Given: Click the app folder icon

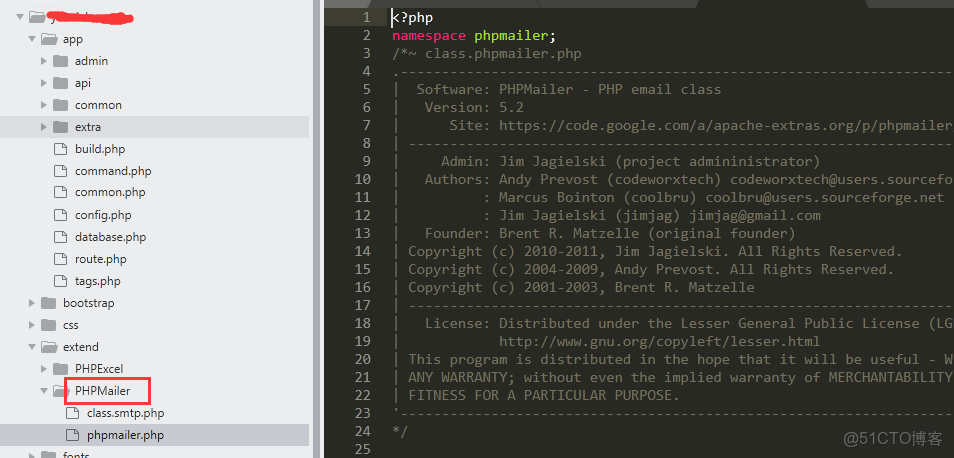Looking at the screenshot, I should point(49,39).
